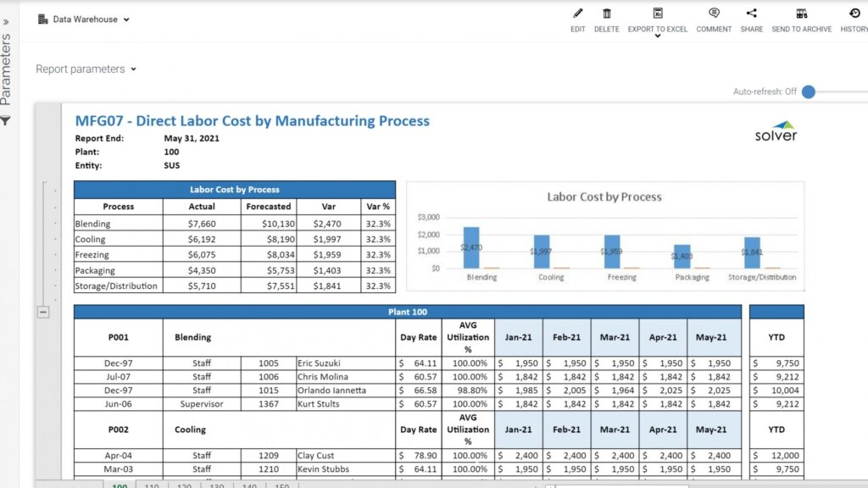The width and height of the screenshot is (868, 488).
Task: Select the Eric Suzuki cell
Action: (346, 363)
